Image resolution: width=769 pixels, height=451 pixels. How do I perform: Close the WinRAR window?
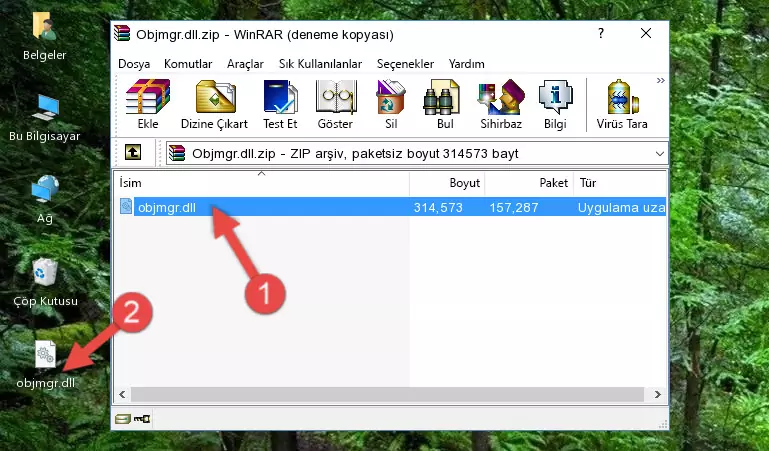(646, 33)
